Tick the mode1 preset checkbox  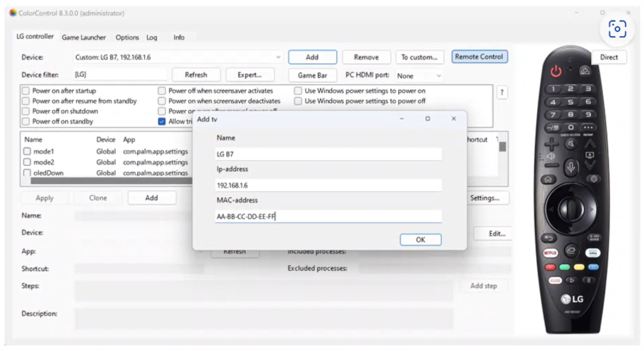click(x=27, y=151)
